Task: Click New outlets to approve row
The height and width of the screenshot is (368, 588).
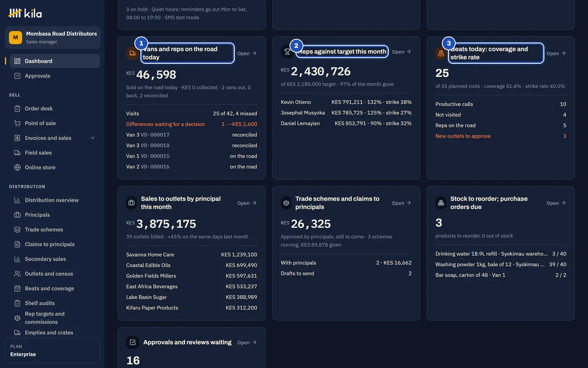Action: click(x=501, y=136)
